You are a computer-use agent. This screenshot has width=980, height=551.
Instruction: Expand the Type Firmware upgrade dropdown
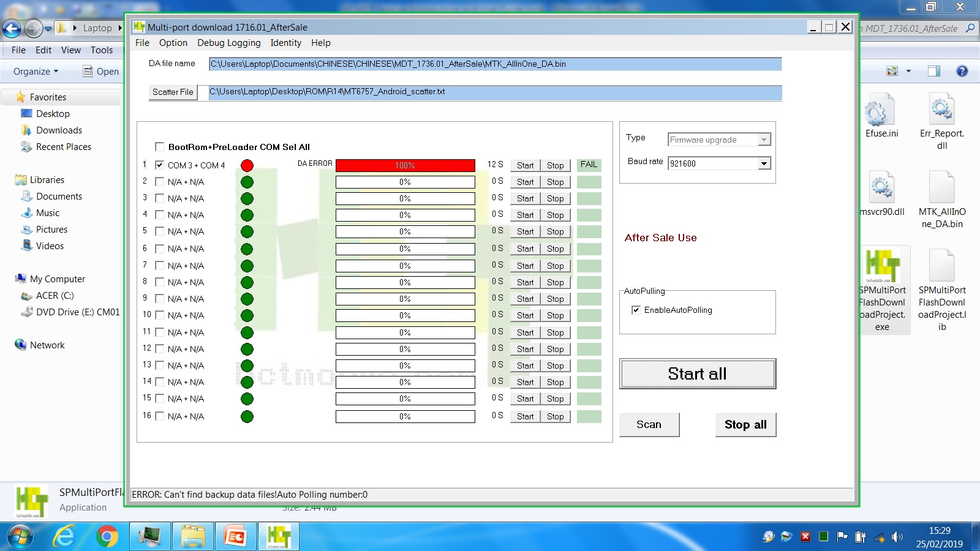pos(763,140)
